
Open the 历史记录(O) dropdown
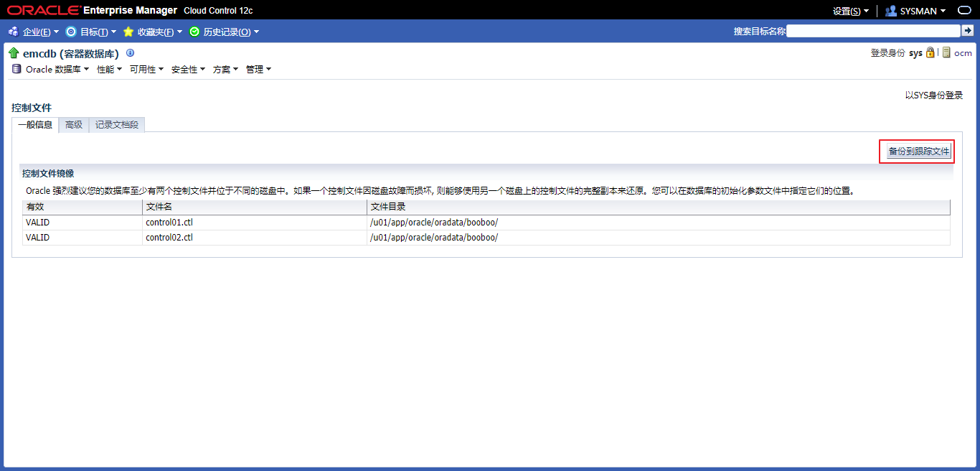pyautogui.click(x=224, y=32)
